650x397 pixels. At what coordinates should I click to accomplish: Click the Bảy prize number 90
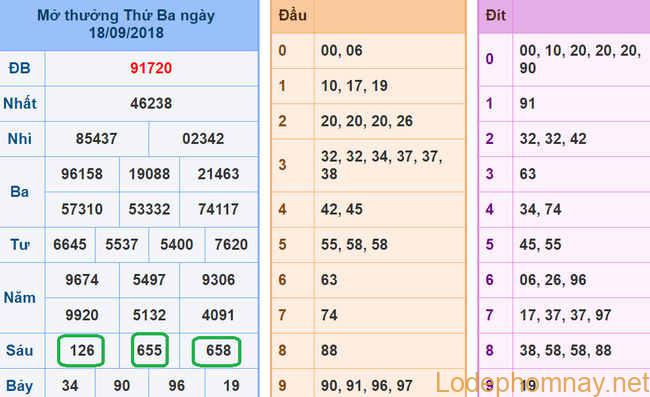pyautogui.click(x=121, y=386)
